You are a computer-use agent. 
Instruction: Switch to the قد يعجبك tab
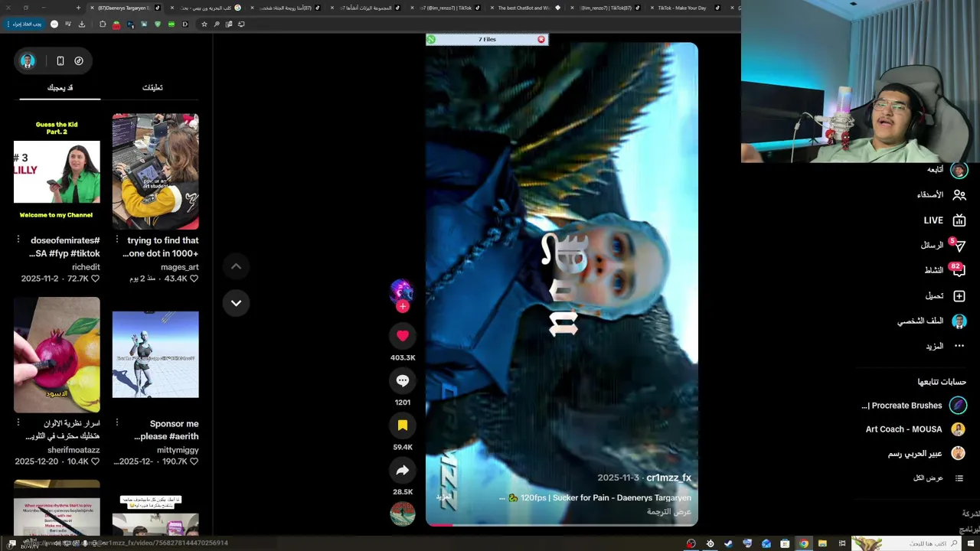click(x=60, y=87)
